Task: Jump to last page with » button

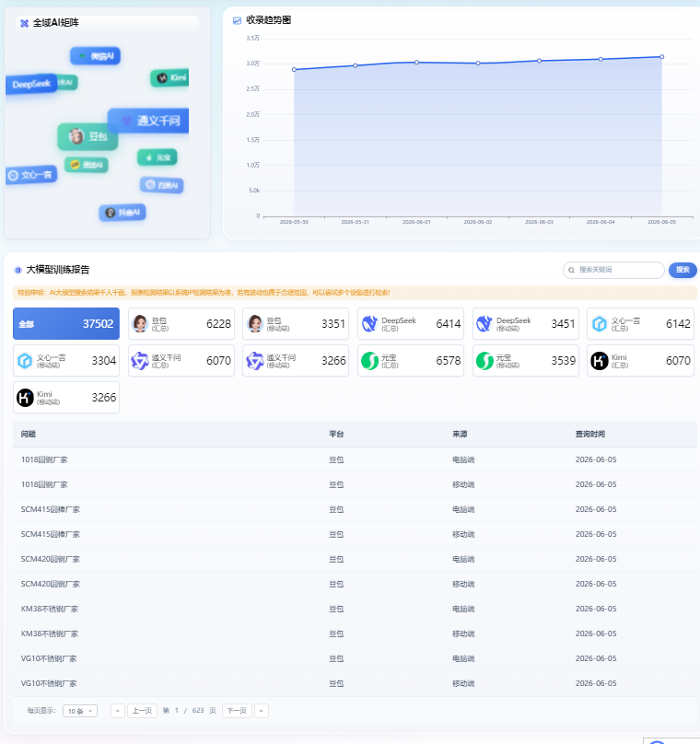Action: pos(261,711)
